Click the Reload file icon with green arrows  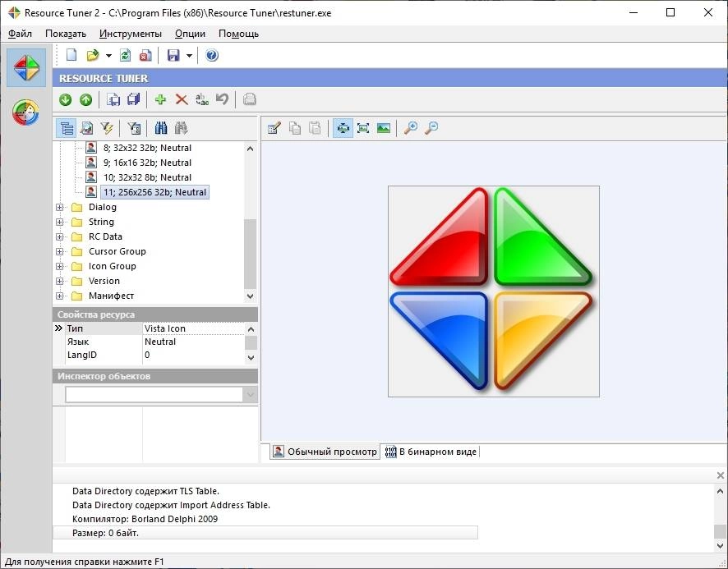126,55
